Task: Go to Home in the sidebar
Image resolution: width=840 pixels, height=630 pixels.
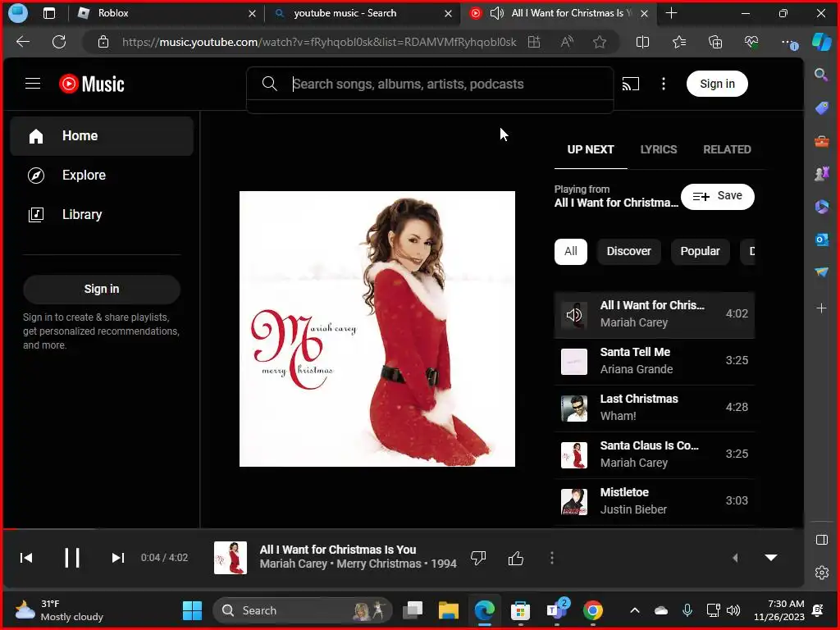Action: (102, 136)
